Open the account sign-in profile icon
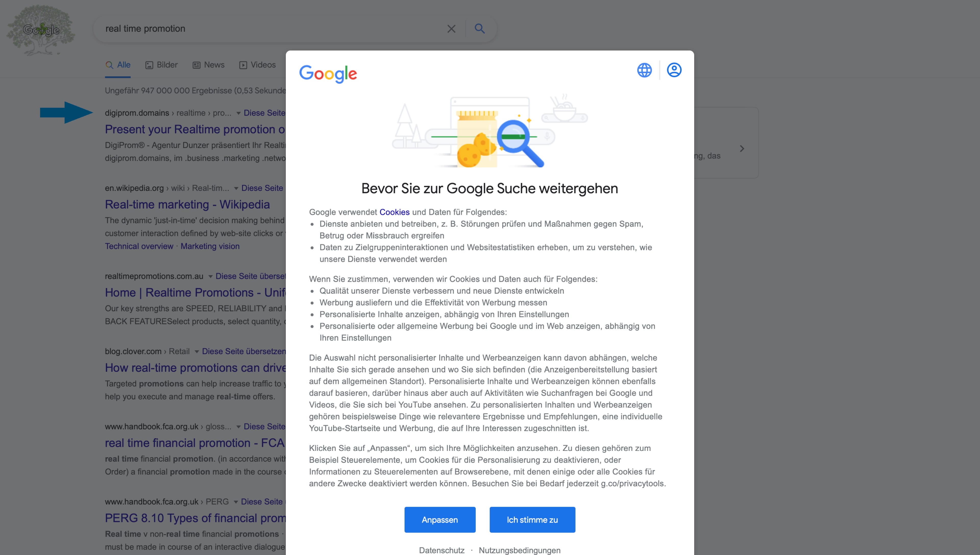 (674, 70)
